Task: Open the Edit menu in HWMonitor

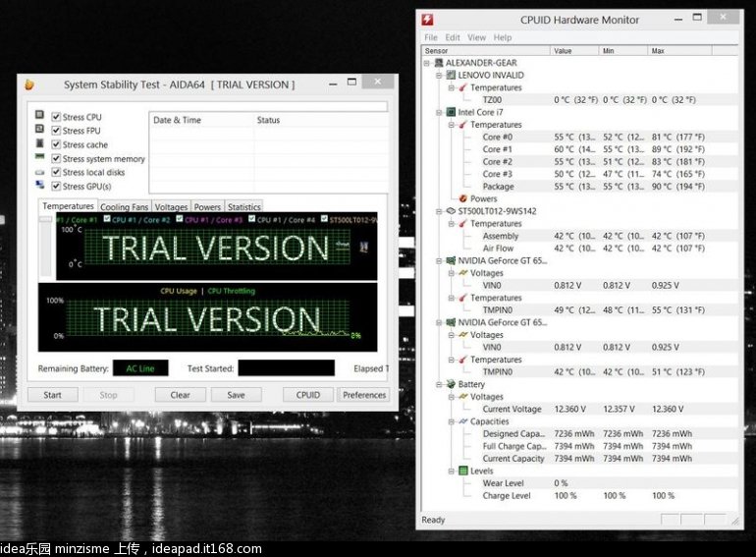Action: point(453,37)
